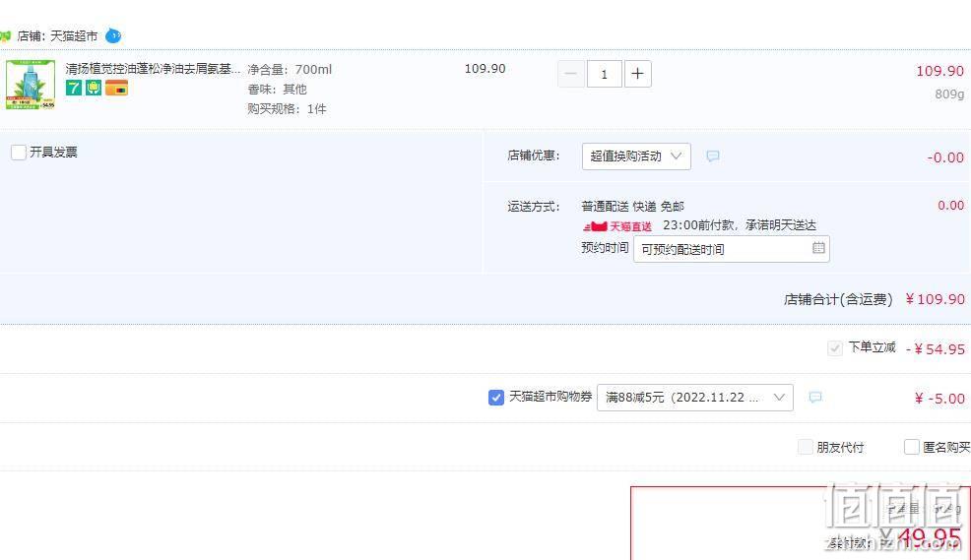971x560 pixels.
Task: Click the orange credit card badge
Action: tap(116, 88)
